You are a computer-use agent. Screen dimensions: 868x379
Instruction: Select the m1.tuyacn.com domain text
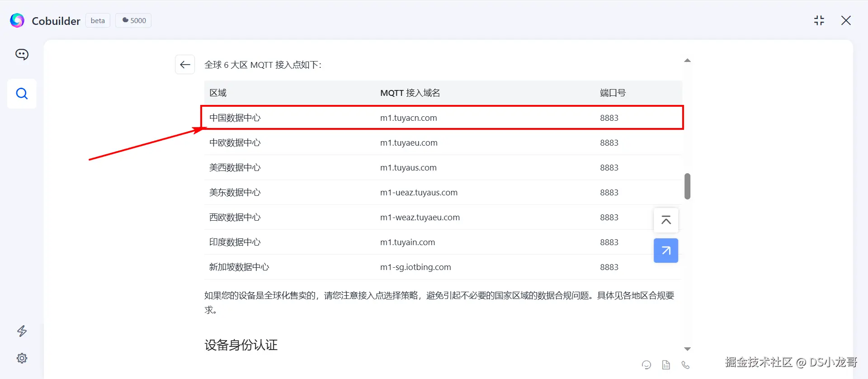[x=409, y=118]
